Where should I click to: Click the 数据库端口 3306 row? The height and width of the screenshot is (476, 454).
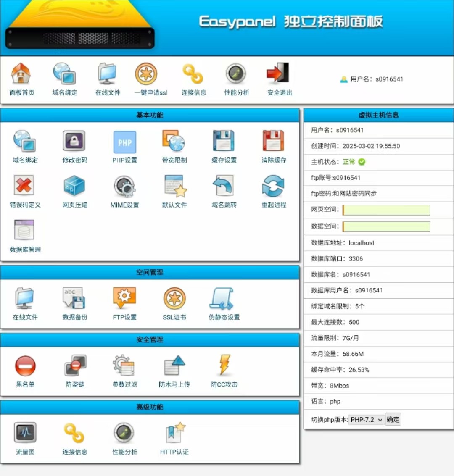[379, 259]
